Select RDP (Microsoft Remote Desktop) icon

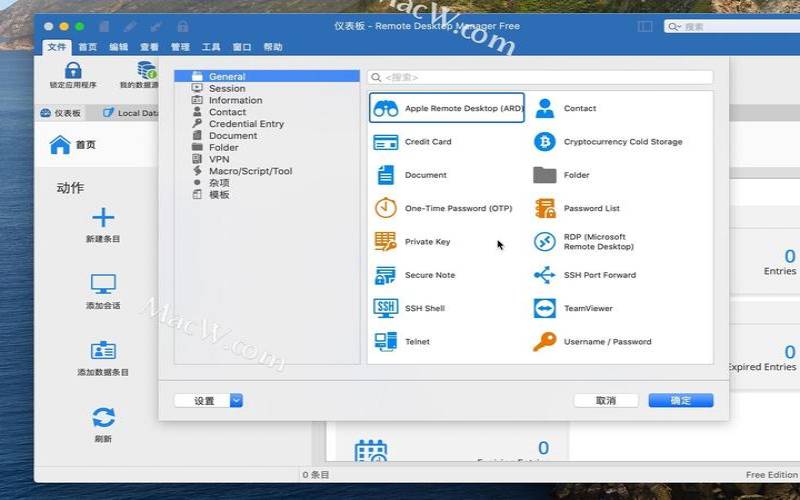[544, 241]
